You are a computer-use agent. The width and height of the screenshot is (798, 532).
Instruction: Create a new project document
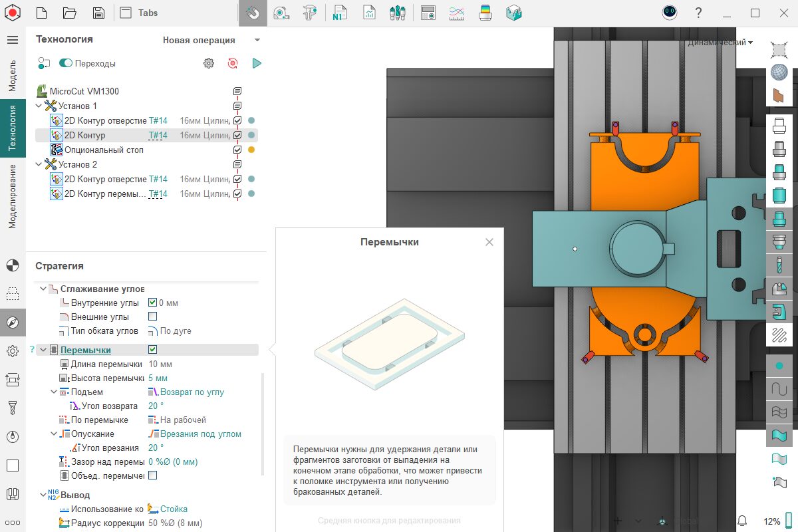(41, 13)
